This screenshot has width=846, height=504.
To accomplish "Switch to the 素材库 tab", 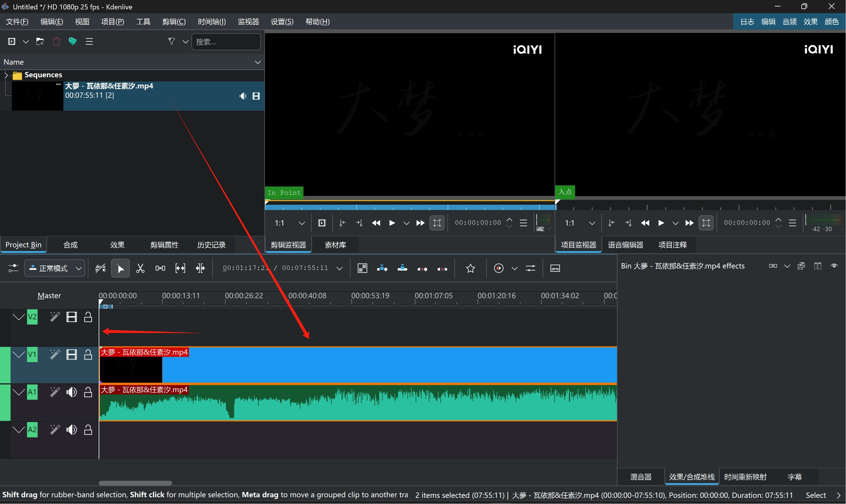I will point(335,245).
